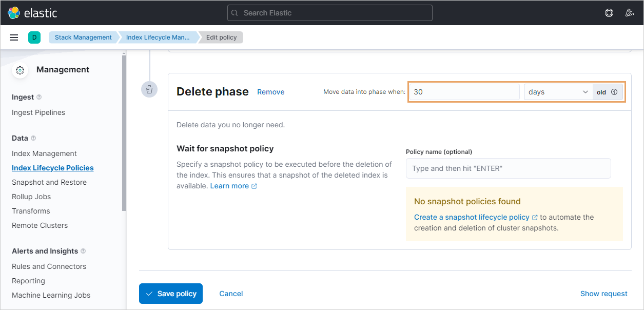Go to Stack Management breadcrumb
Viewport: 644px width, 310px height.
[x=83, y=37]
